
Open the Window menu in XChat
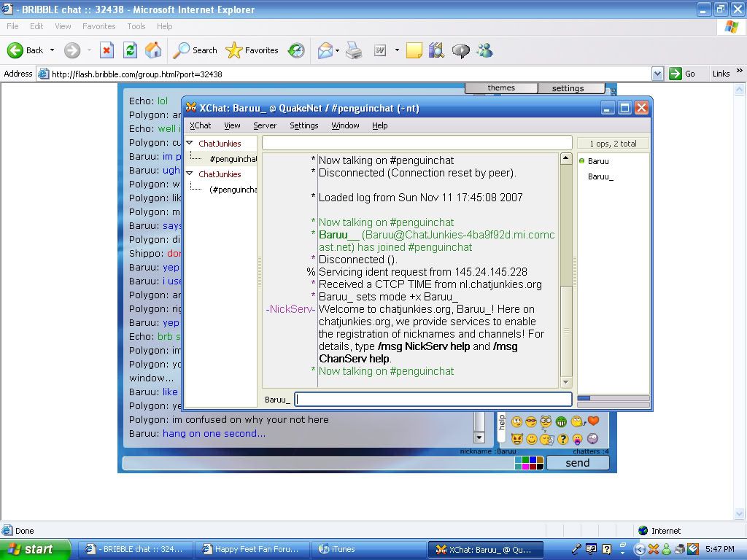pyautogui.click(x=345, y=125)
